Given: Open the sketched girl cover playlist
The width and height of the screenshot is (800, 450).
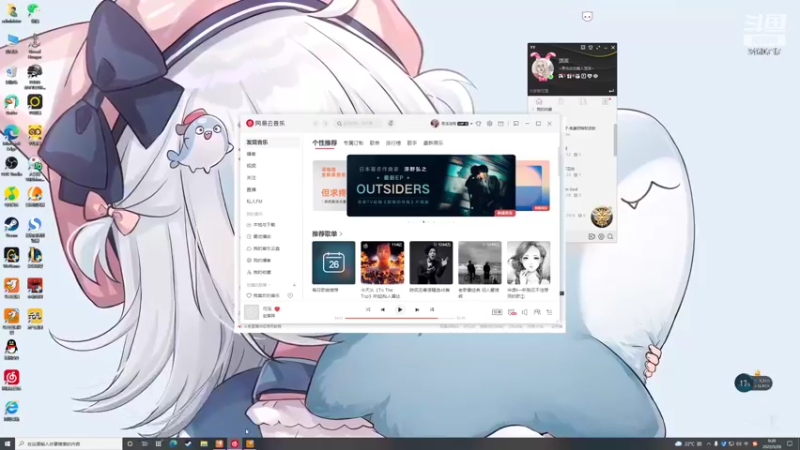Looking at the screenshot, I should [529, 263].
